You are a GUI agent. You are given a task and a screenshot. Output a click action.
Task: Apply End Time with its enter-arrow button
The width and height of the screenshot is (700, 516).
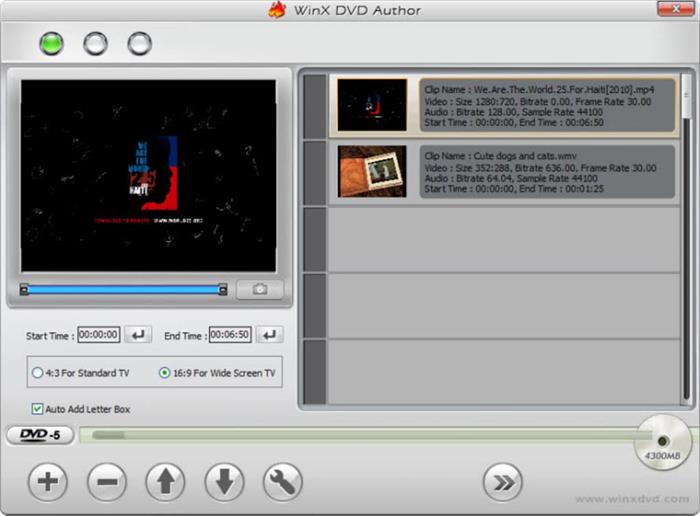point(270,334)
